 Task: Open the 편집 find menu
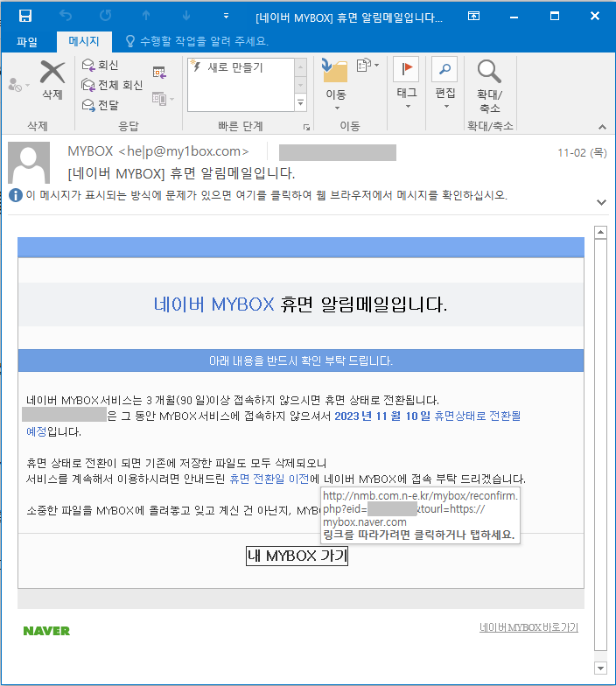pyautogui.click(x=444, y=83)
